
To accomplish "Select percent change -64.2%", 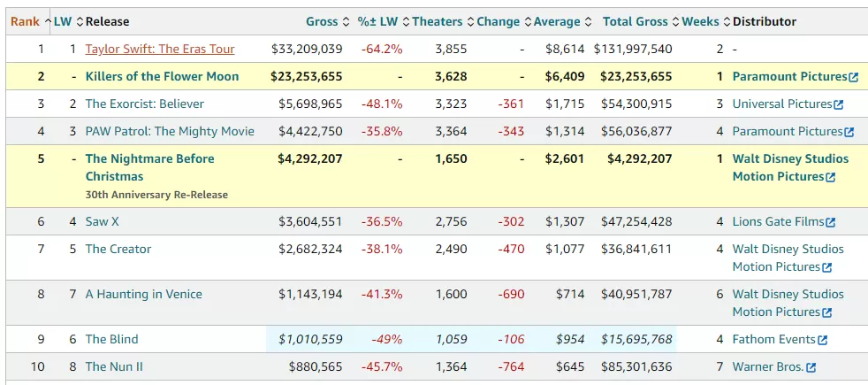I will [x=382, y=50].
